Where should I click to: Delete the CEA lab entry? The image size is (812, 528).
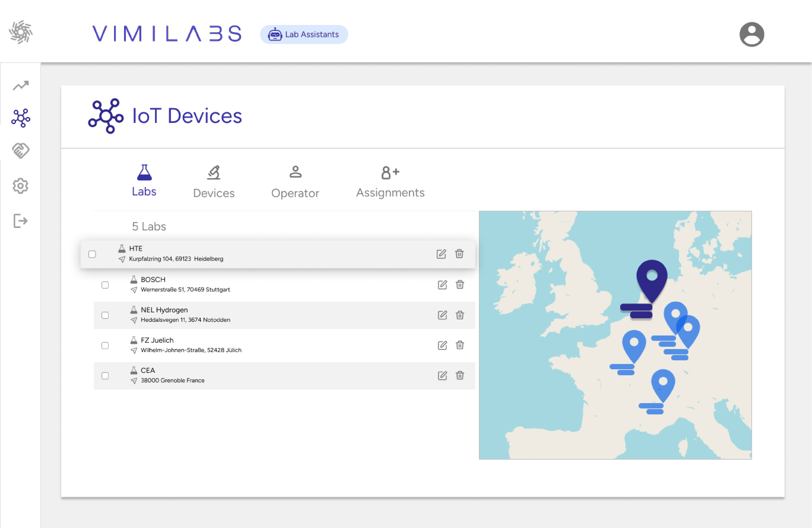pos(460,375)
